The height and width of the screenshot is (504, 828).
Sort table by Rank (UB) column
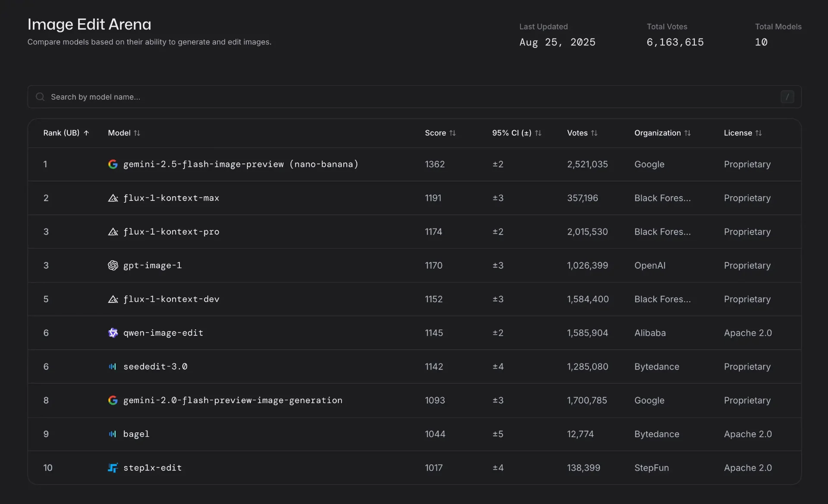tap(66, 133)
